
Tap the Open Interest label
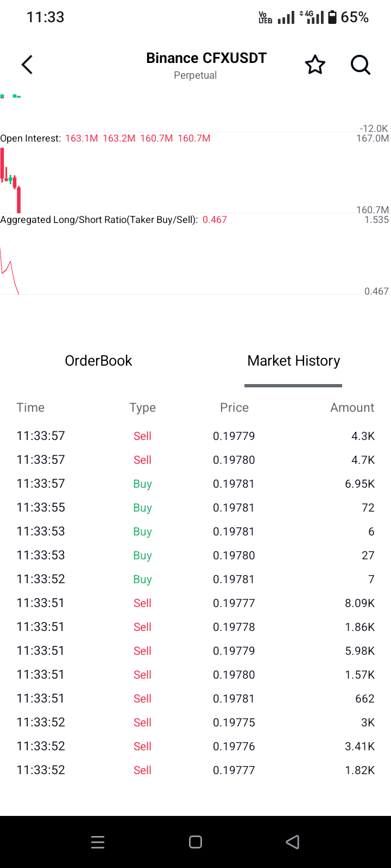click(30, 138)
